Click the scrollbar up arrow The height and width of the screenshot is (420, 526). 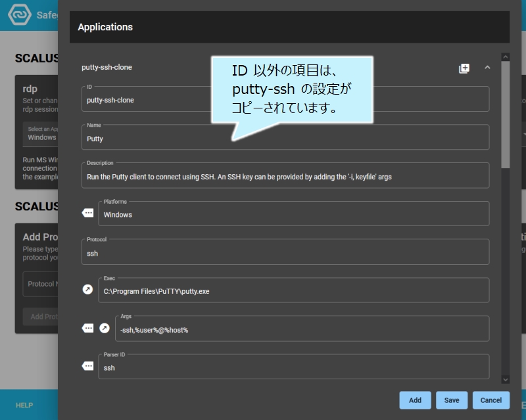pos(506,57)
